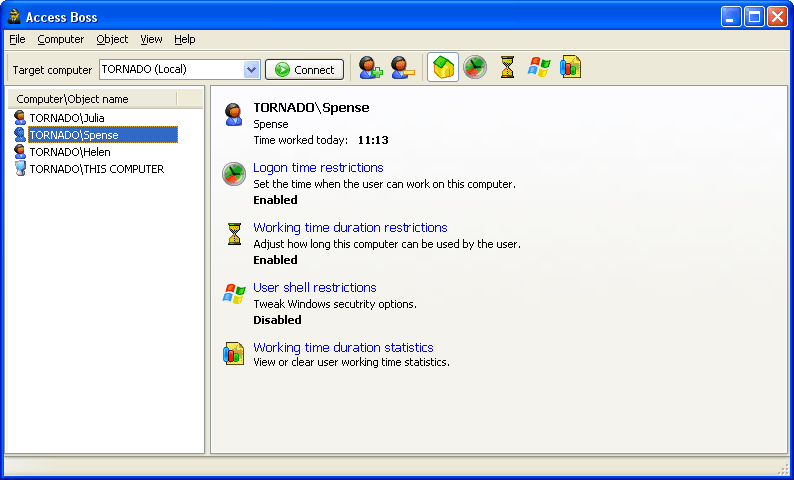The image size is (794, 480).
Task: Click the clock icon beside Logon time restrictions
Action: [x=234, y=174]
